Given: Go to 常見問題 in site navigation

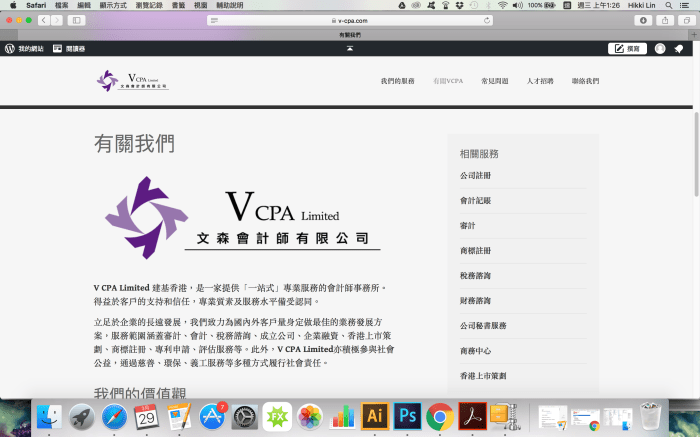Looking at the screenshot, I should (494, 81).
